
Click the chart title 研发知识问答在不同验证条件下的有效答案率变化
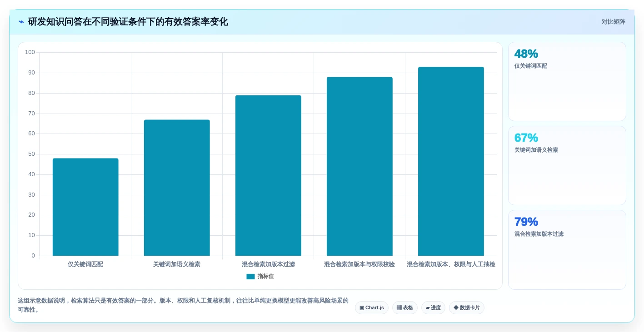(x=128, y=22)
